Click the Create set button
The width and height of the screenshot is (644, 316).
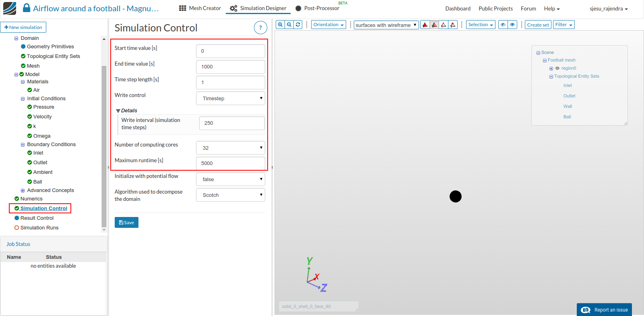pyautogui.click(x=538, y=25)
